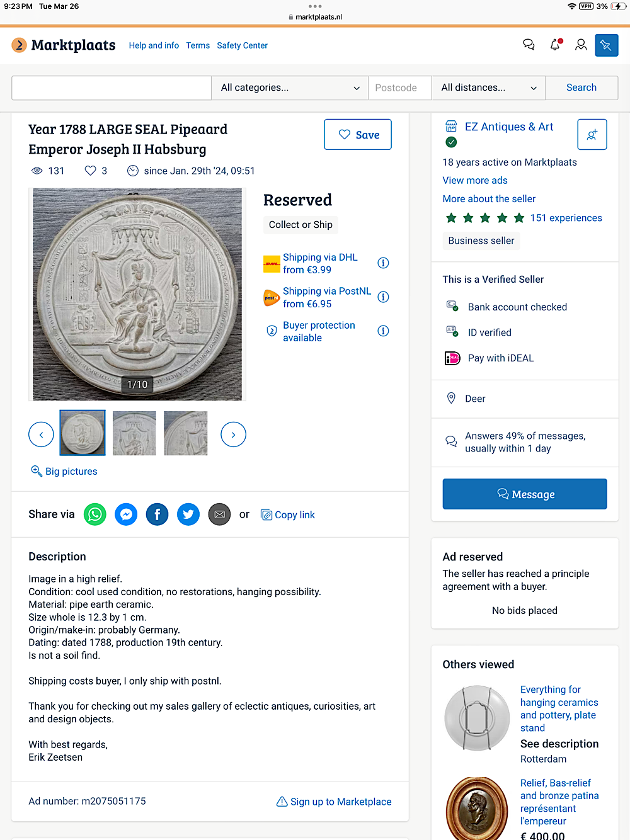
Task: Open the user account profile icon
Action: (581, 45)
